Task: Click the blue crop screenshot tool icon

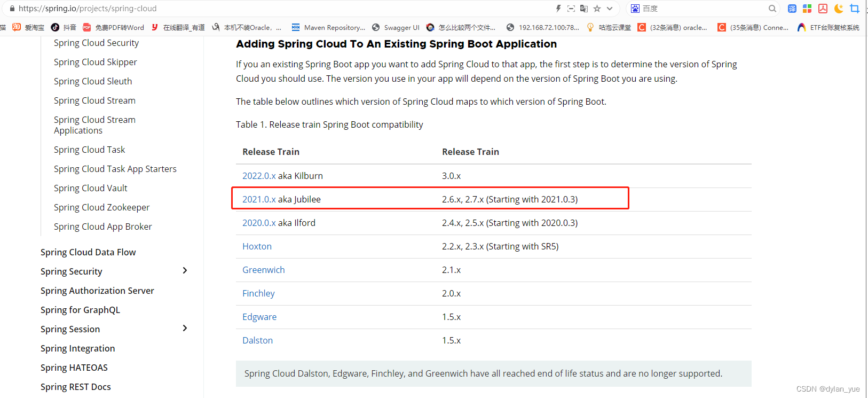Action: pos(855,9)
